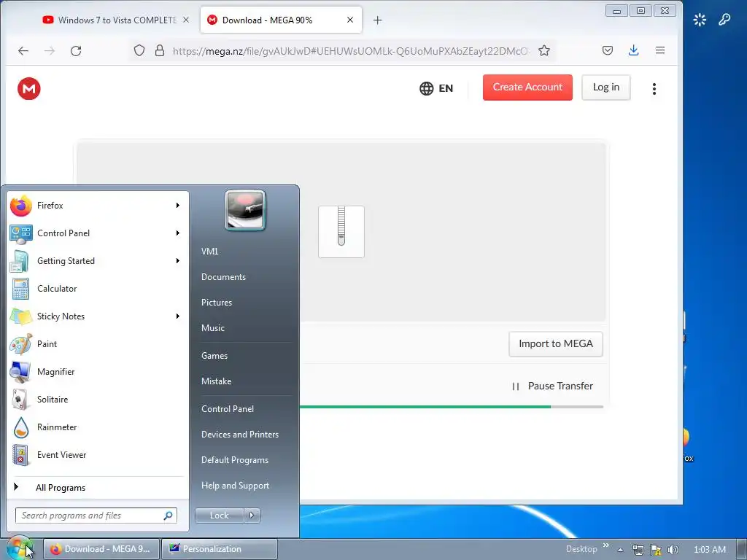Lock the computer with Lock button
This screenshot has width=747, height=560.
coord(220,516)
